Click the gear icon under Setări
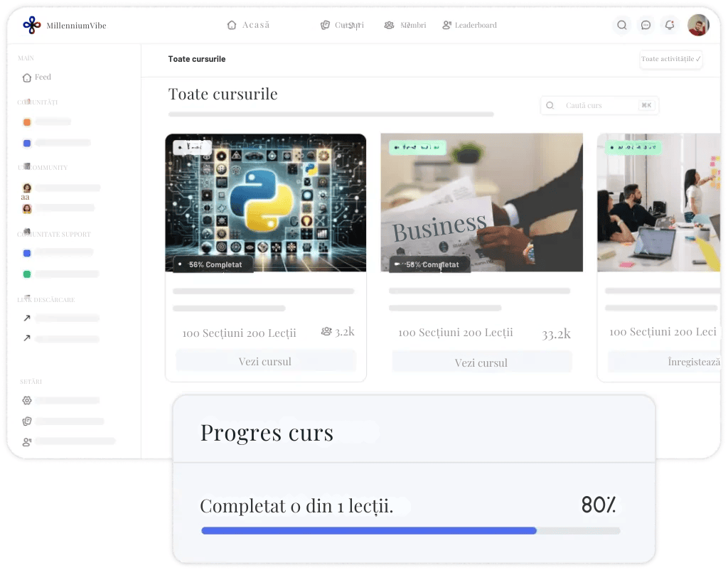The width and height of the screenshot is (728, 570). coord(27,401)
